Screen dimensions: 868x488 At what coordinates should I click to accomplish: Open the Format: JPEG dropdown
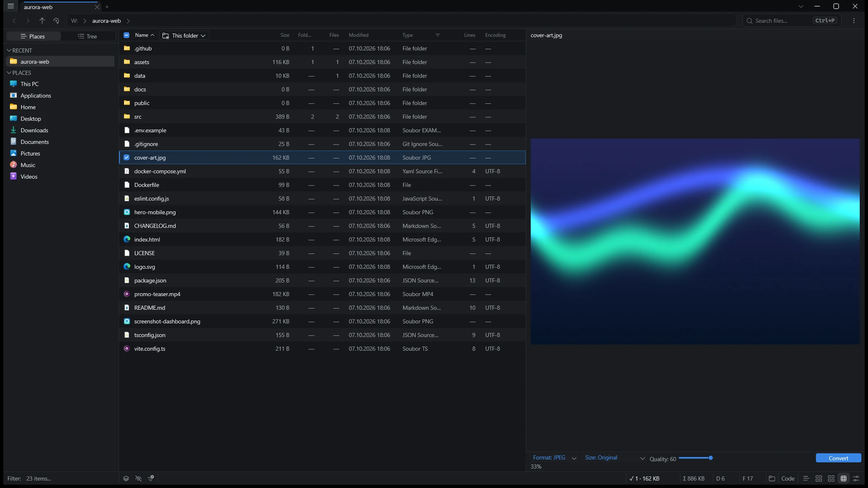(554, 458)
